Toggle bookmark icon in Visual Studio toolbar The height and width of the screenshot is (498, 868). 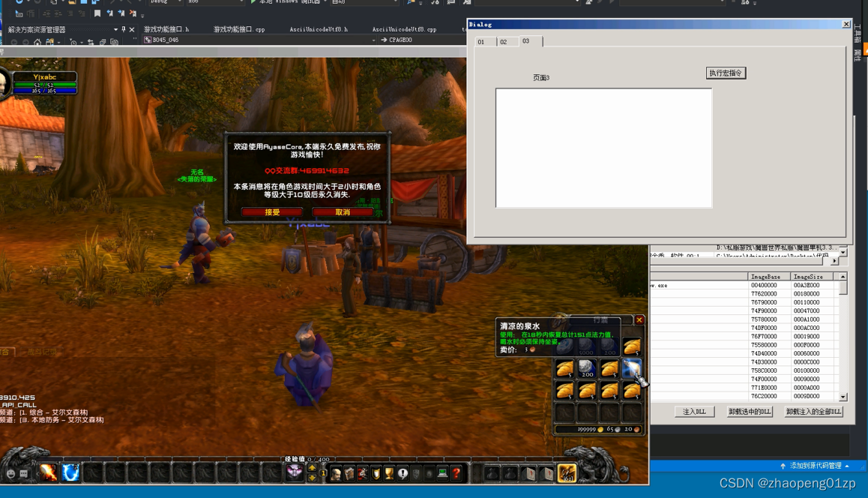click(x=97, y=13)
